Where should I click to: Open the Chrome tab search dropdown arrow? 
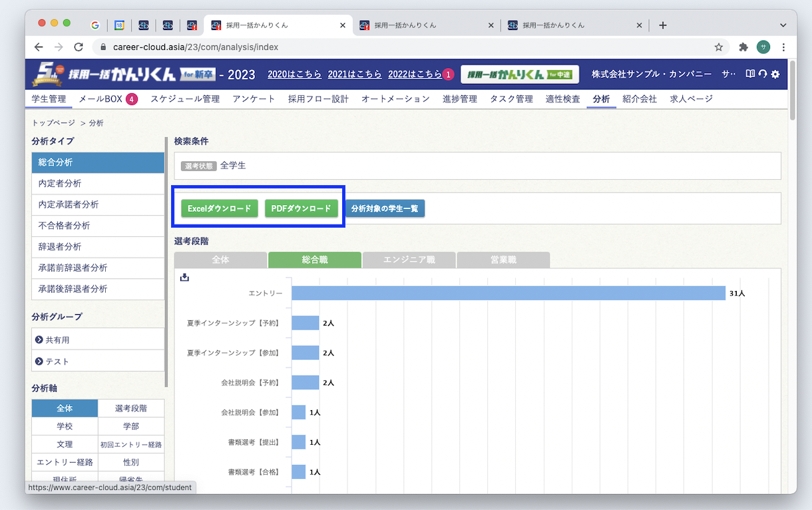coord(783,25)
